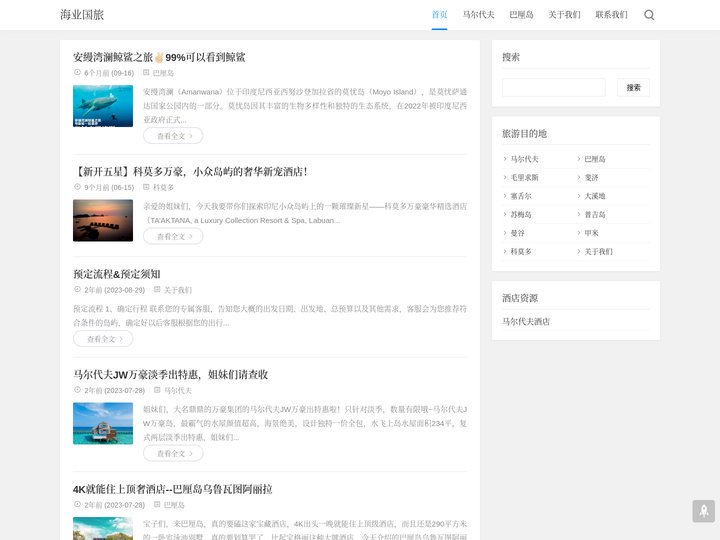Viewport: 720px width, 540px height.
Task: Click the 海业国旅 site logo
Action: (x=82, y=15)
